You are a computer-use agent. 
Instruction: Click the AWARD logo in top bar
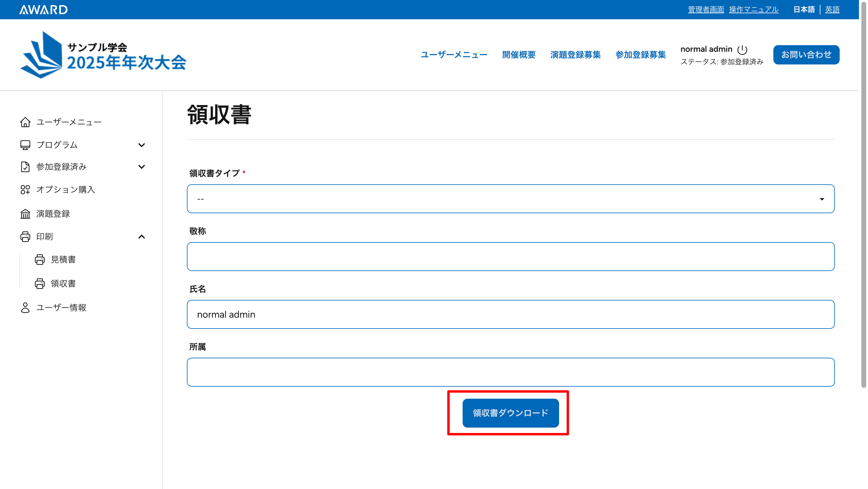click(43, 9)
